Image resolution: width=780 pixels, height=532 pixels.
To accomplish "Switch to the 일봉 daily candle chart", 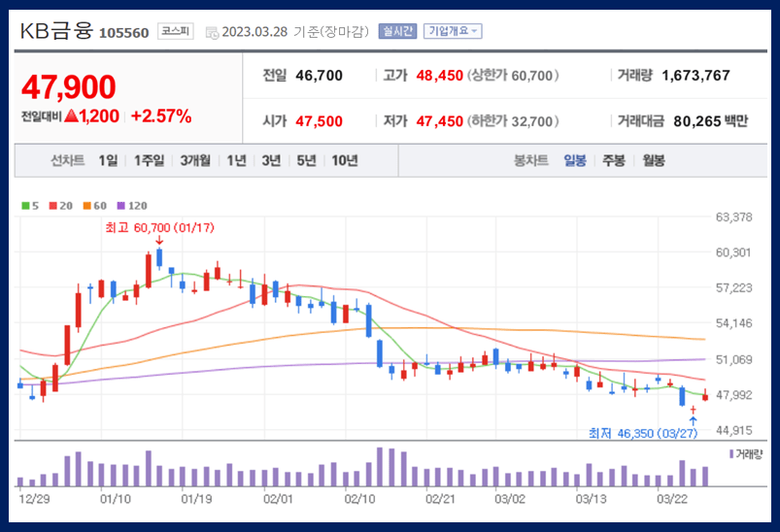I will (x=575, y=160).
